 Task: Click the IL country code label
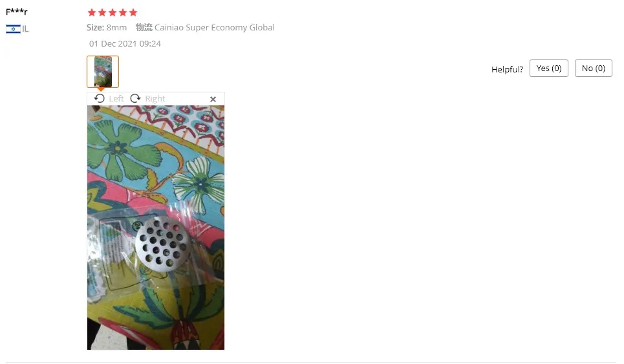[25, 28]
